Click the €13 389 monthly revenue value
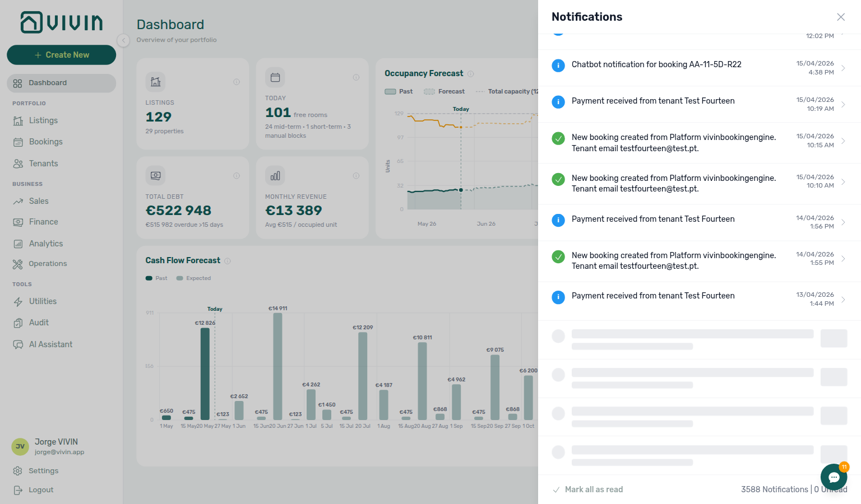 [x=294, y=211]
